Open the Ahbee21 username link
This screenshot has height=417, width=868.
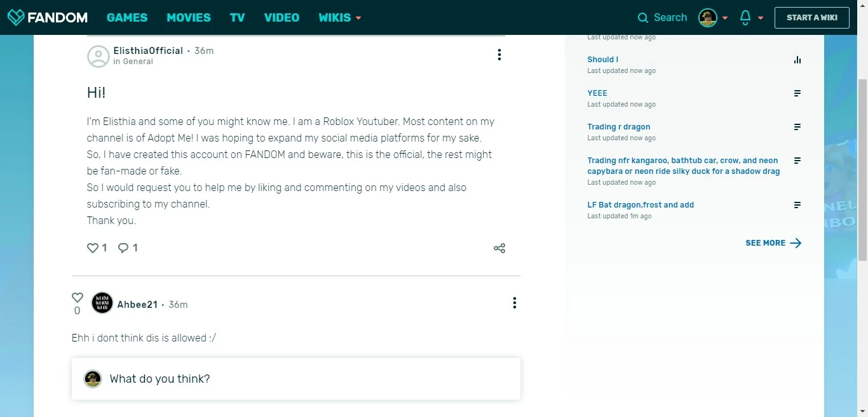pyautogui.click(x=137, y=305)
